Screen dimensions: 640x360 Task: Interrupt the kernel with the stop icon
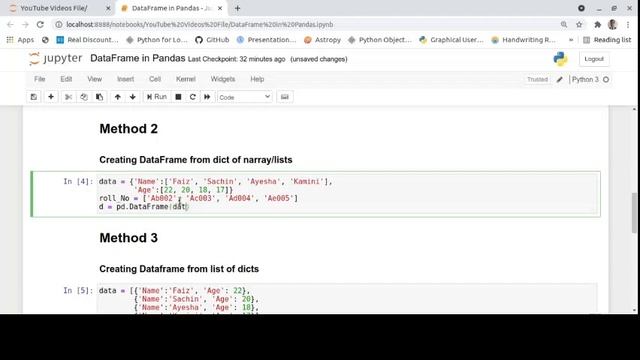(x=178, y=97)
